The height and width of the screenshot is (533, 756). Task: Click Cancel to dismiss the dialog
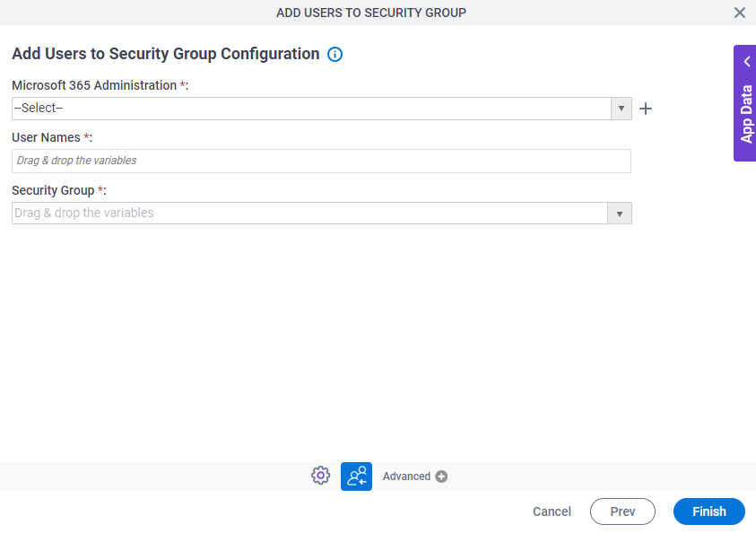(x=551, y=511)
